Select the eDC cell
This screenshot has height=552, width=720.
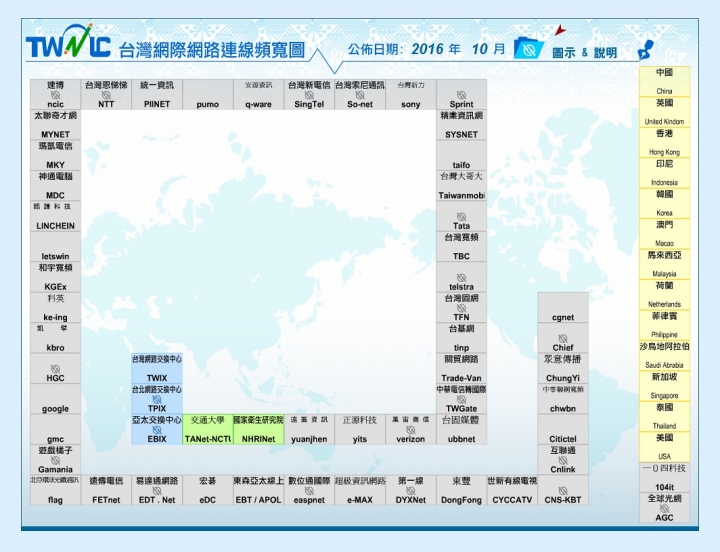[208, 490]
